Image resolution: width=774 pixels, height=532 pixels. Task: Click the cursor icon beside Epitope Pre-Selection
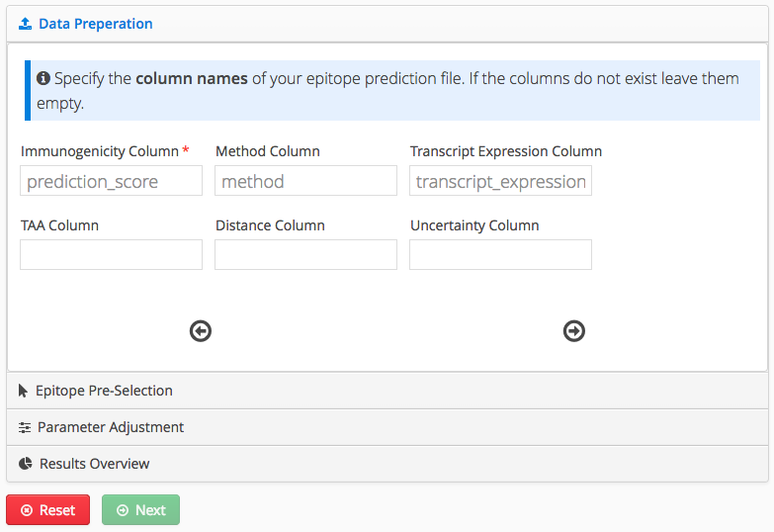click(24, 391)
